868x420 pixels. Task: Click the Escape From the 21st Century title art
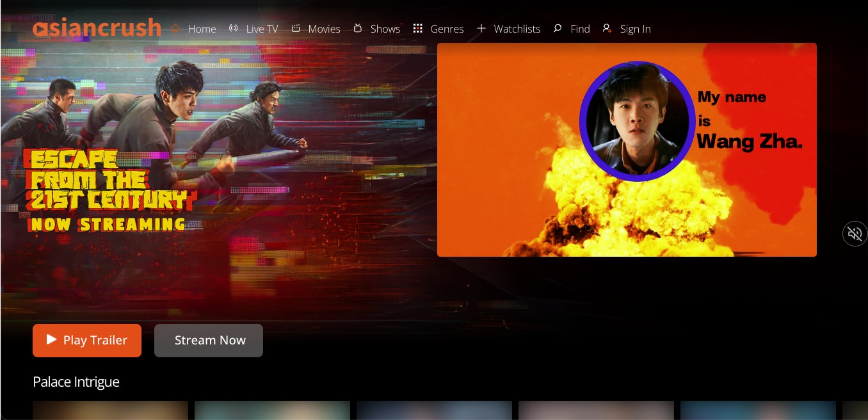click(x=109, y=181)
